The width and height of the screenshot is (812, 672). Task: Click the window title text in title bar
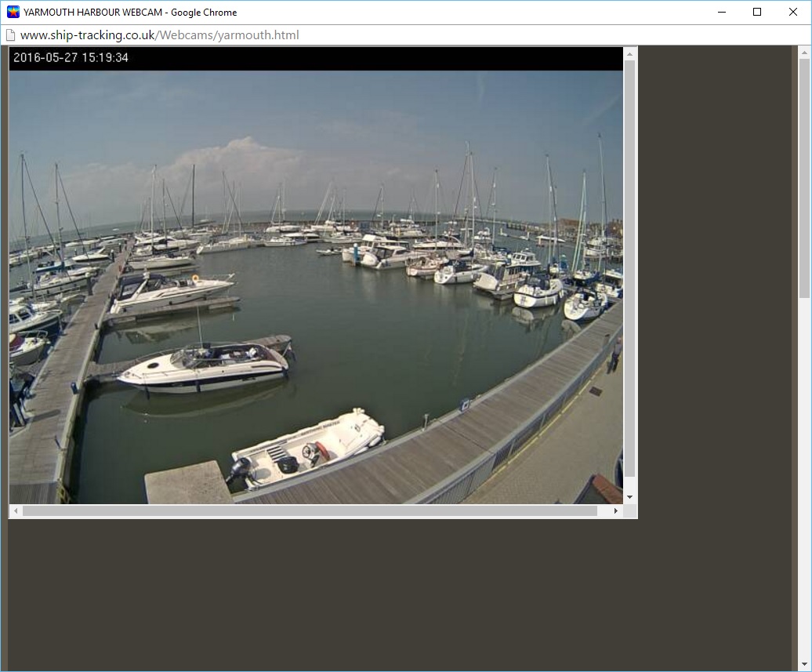(130, 12)
